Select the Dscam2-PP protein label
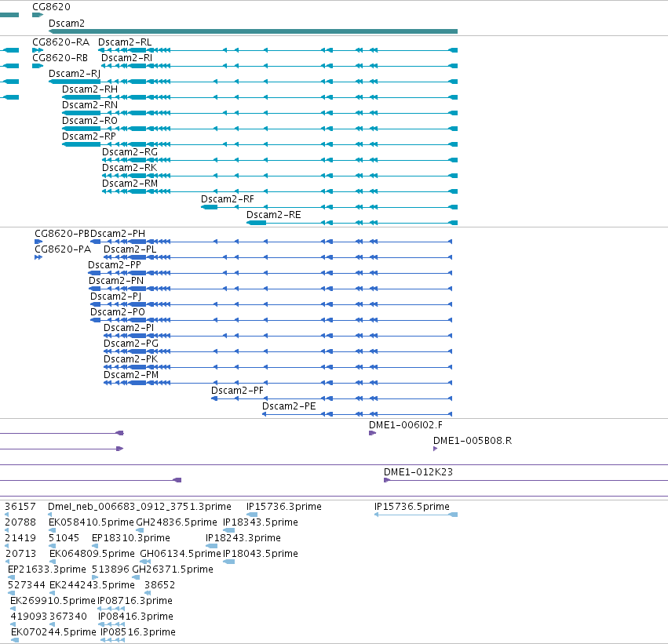 coord(114,265)
